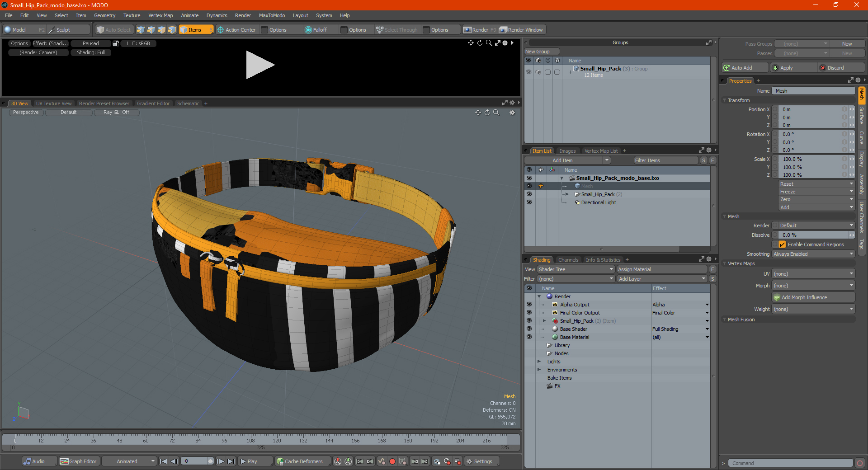Click the pan arrows in 3D viewport
Viewport: 868px width, 470px height.
click(x=478, y=113)
